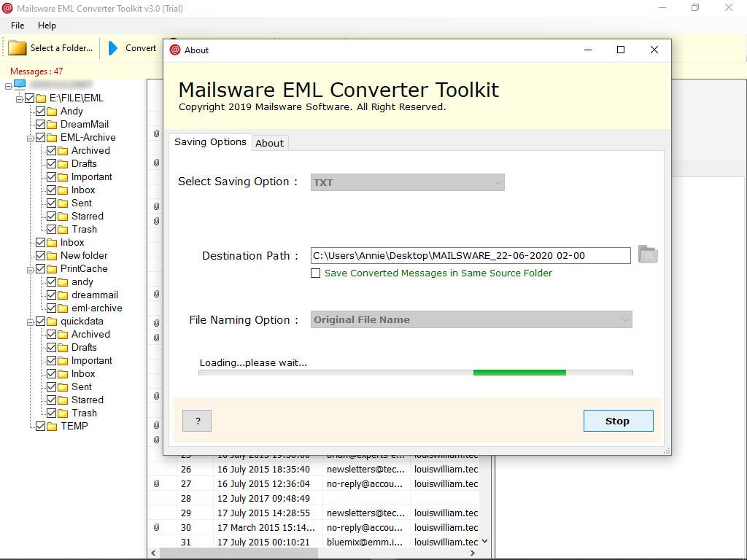Click the paperclip attachment icon on row 30
Viewport: 747px width, 560px height.
(155, 527)
